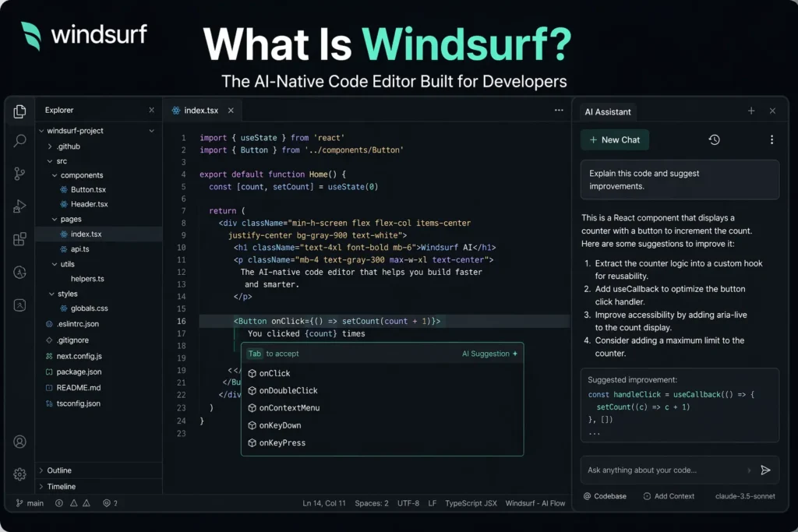Open the Accounts profile icon

[19, 442]
